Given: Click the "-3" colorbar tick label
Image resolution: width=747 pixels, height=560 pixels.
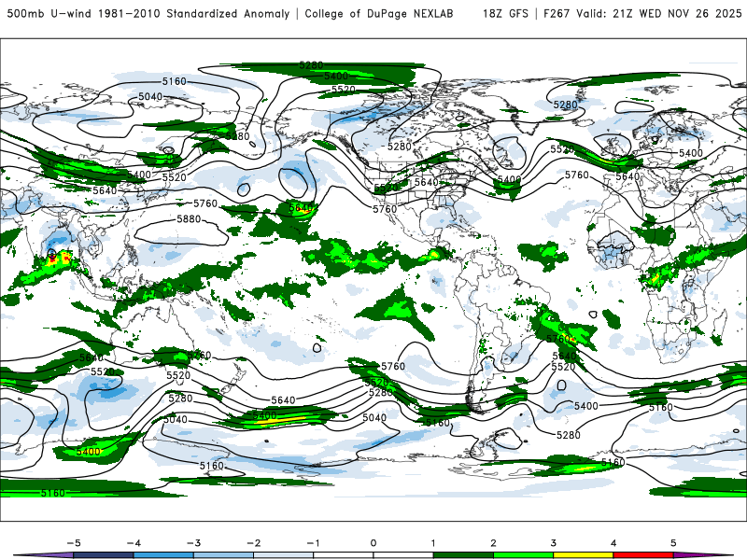Looking at the screenshot, I should pos(193,543).
